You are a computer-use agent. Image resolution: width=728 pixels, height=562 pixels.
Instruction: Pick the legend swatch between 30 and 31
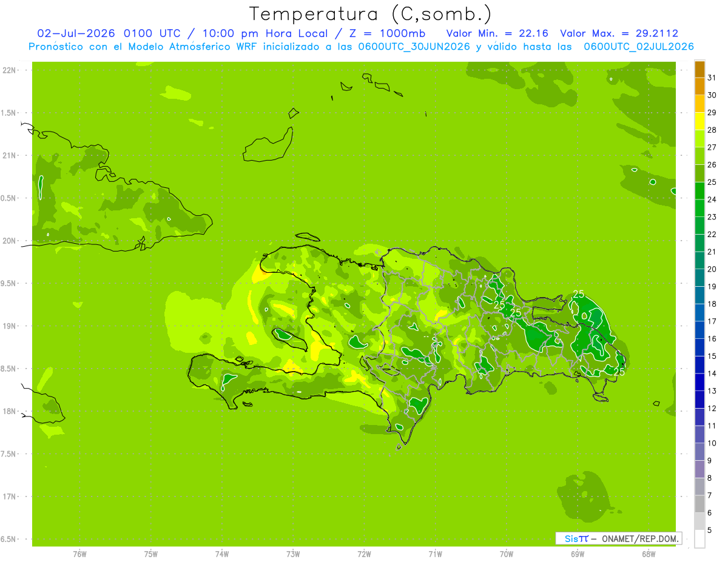coord(699,86)
